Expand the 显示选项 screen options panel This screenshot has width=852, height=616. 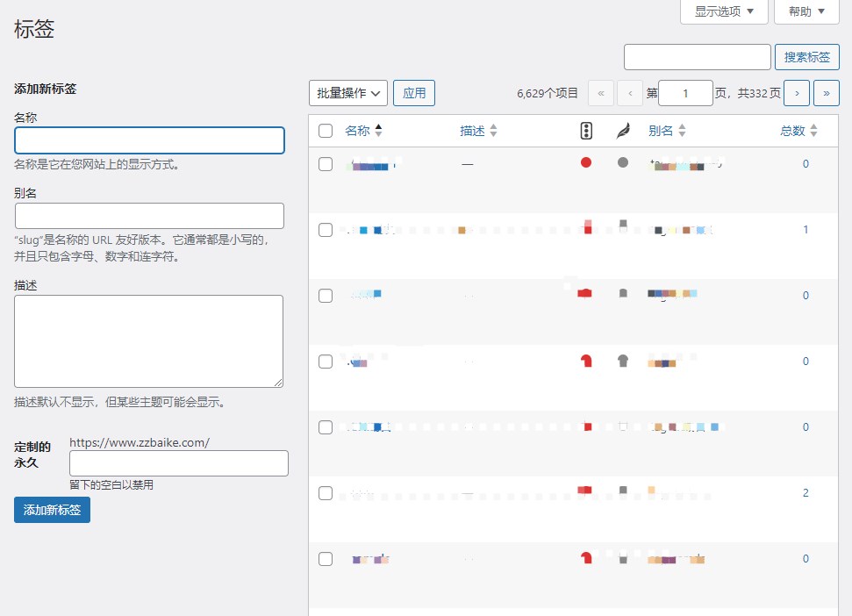click(724, 11)
